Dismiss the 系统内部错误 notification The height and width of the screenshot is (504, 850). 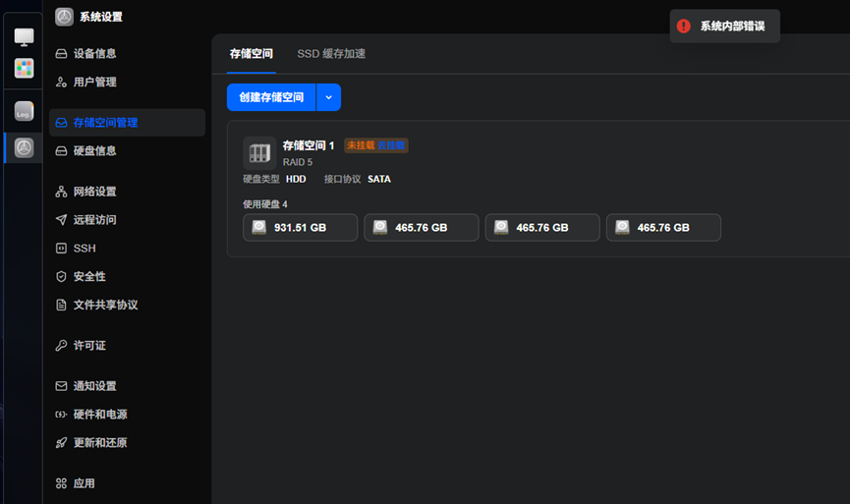tap(725, 26)
